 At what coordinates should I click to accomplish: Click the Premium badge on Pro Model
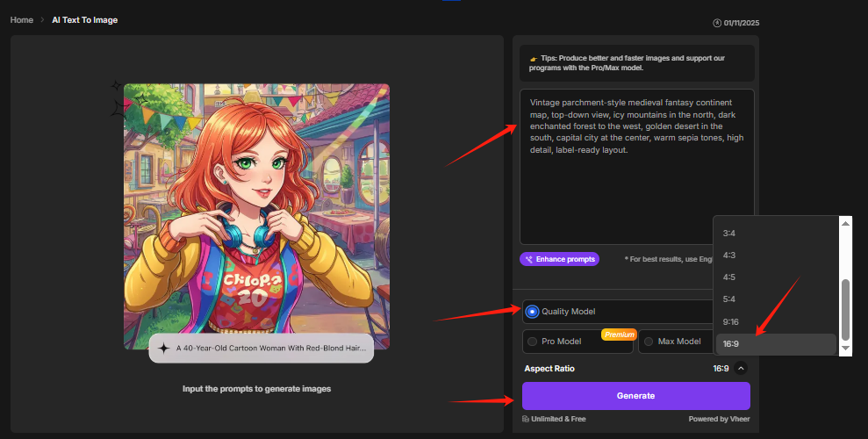click(619, 335)
